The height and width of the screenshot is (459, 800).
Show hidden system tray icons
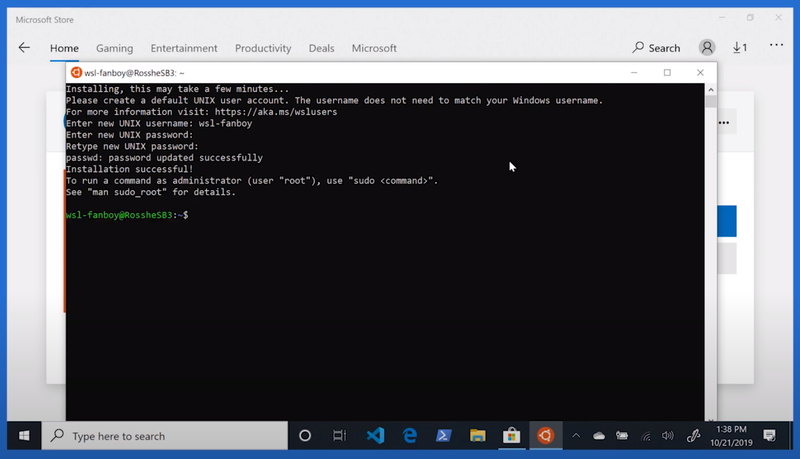576,436
